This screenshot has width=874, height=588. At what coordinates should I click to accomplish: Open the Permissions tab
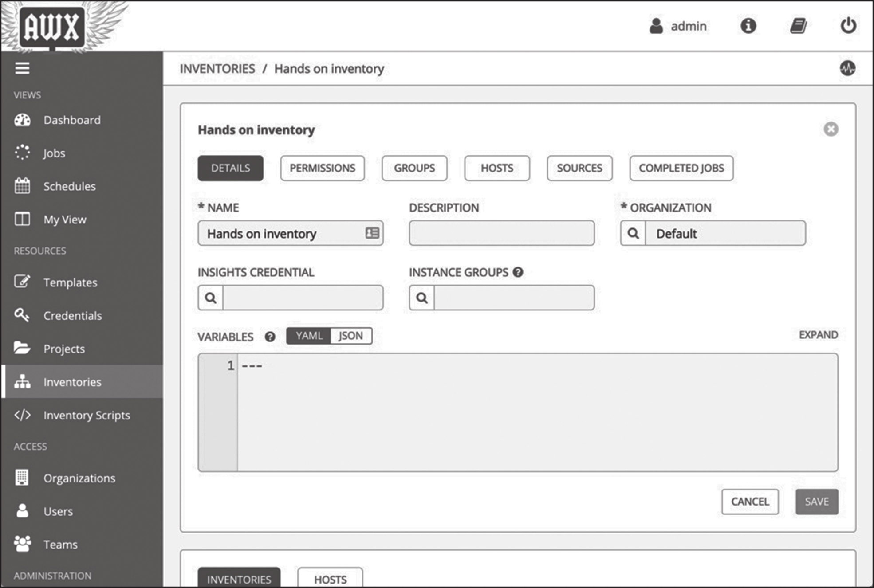(322, 168)
